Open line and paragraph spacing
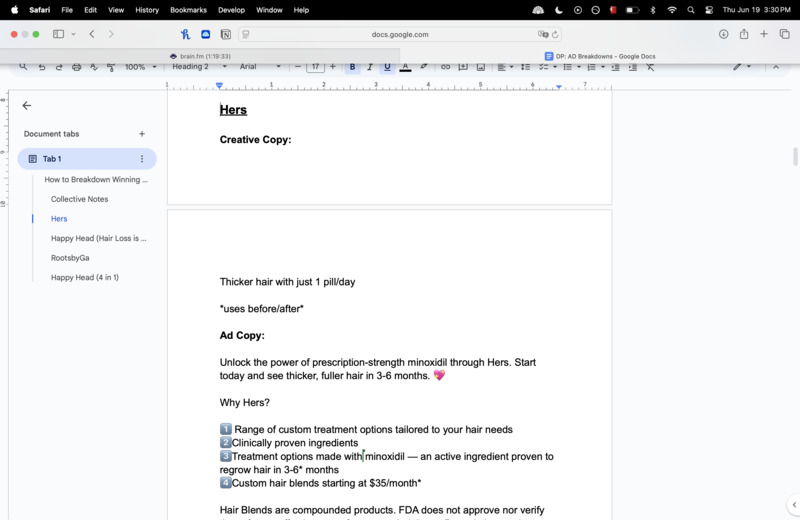This screenshot has width=800, height=520. point(525,67)
